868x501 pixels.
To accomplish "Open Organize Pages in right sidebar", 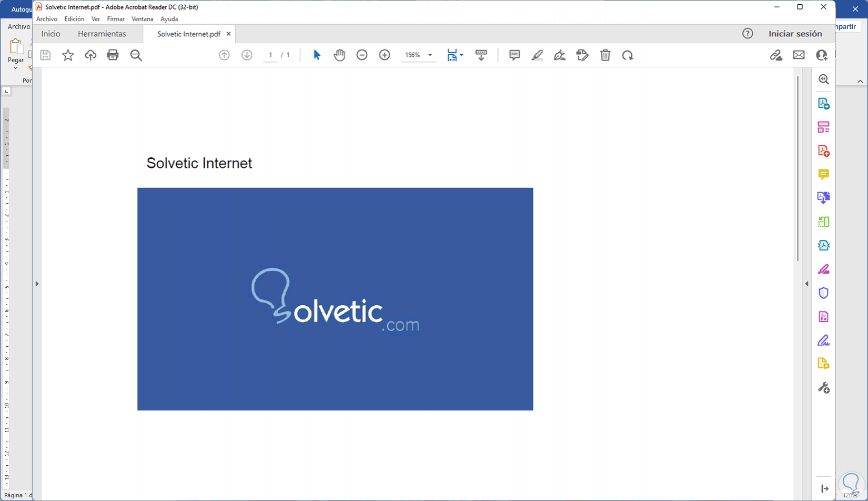I will pos(824,222).
